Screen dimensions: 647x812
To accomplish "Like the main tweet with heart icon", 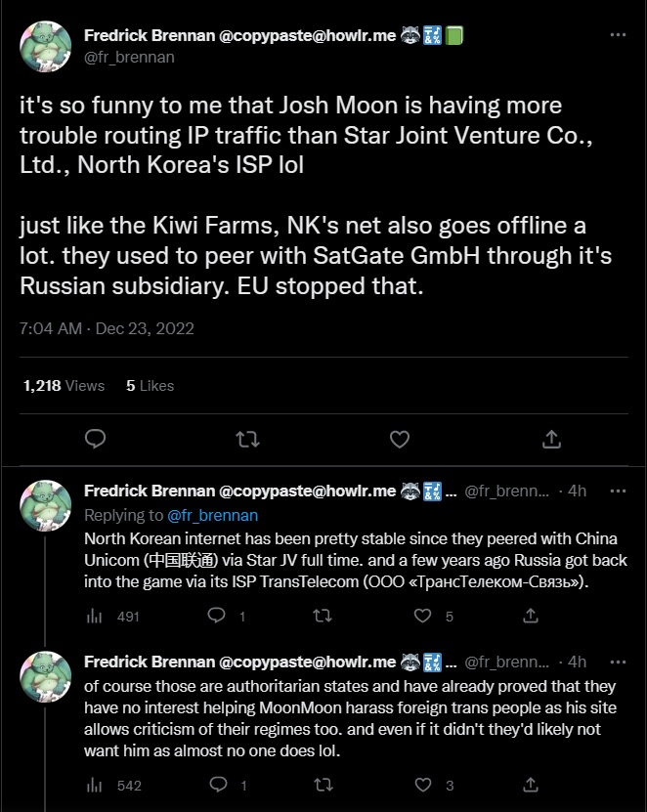I will (x=400, y=439).
